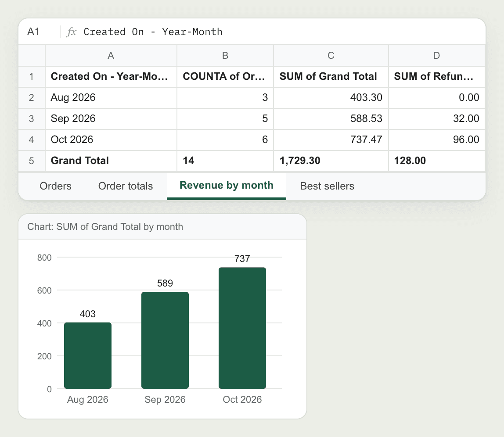Select the grand total cell 1,729.30
The width and height of the screenshot is (504, 437).
pos(331,161)
